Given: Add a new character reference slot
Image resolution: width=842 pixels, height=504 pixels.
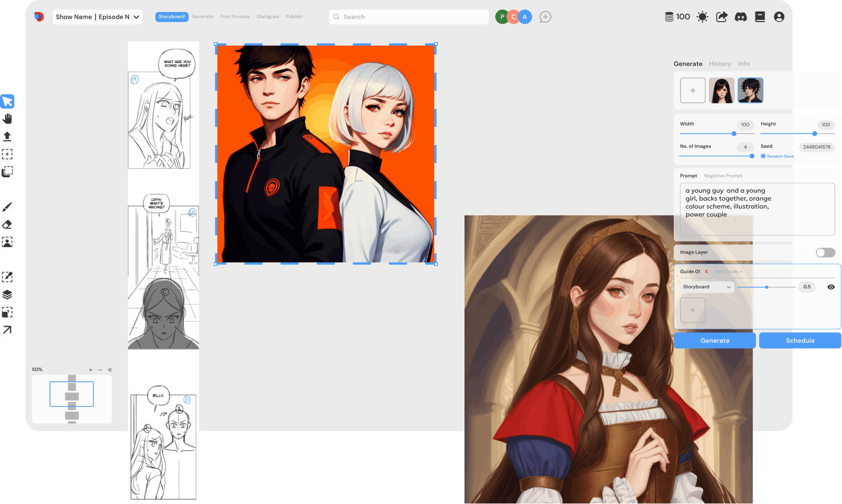Looking at the screenshot, I should (x=692, y=90).
